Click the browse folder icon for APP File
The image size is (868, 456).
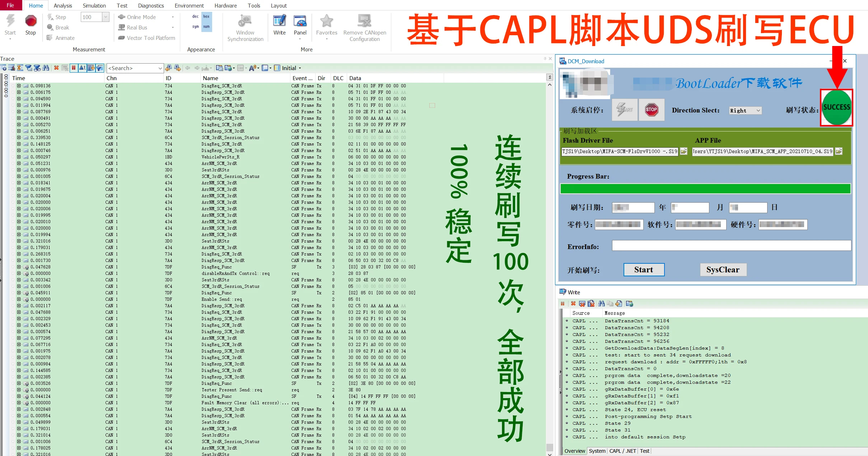[839, 151]
